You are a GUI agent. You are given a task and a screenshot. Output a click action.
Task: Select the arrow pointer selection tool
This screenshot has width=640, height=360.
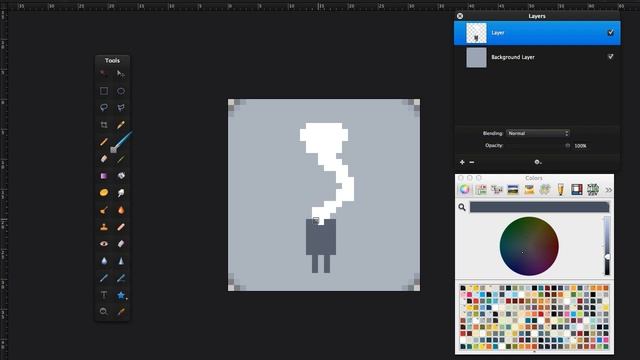[x=121, y=73]
